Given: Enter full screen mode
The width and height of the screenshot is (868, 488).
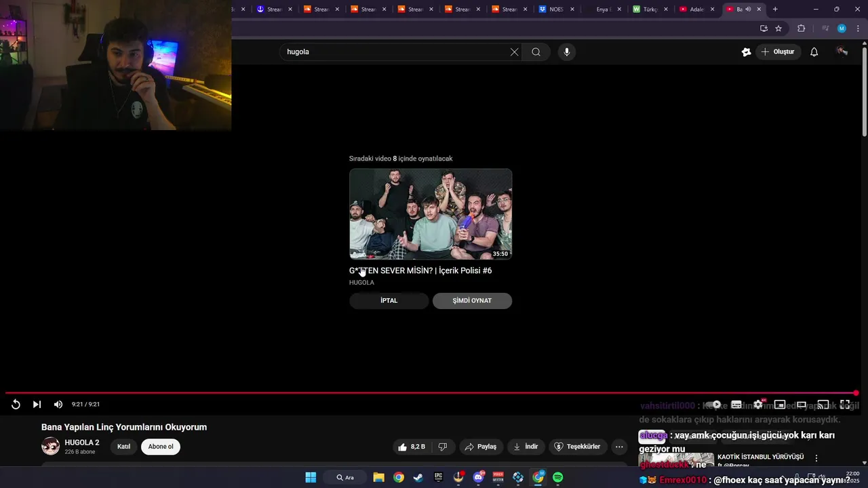Looking at the screenshot, I should tap(845, 405).
